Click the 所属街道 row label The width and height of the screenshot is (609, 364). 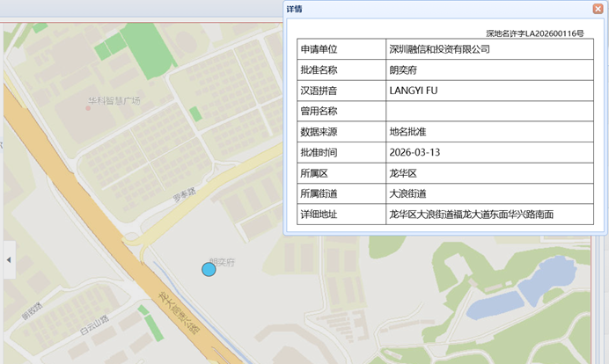(319, 193)
